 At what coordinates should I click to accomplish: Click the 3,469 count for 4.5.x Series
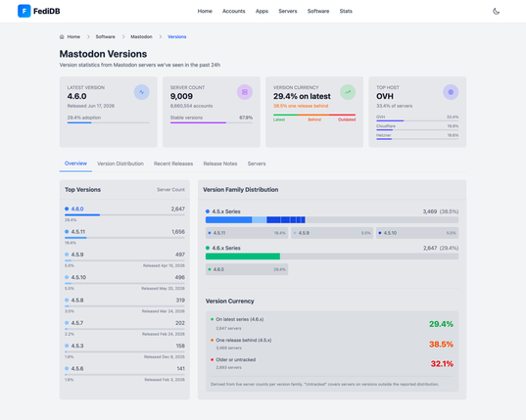pos(430,211)
